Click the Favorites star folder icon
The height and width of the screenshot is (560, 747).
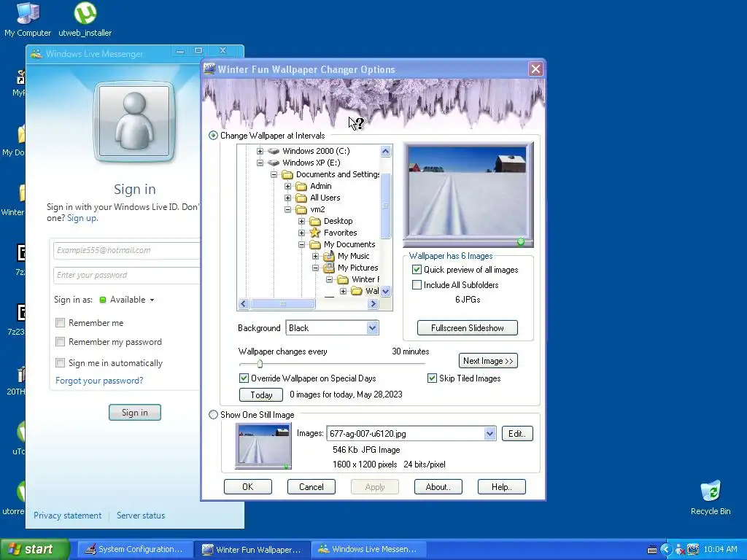(315, 233)
